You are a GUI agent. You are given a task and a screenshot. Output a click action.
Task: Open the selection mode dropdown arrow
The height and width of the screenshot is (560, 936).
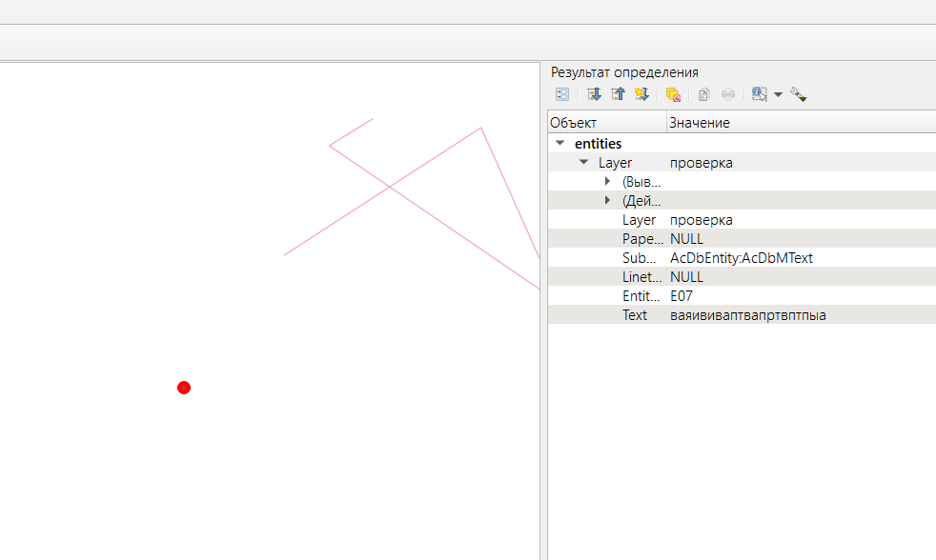778,95
